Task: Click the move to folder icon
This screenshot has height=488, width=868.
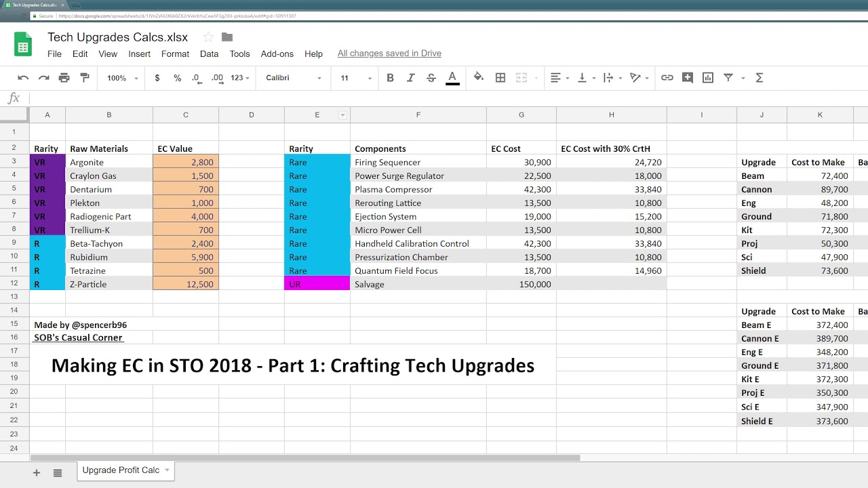Action: pyautogui.click(x=227, y=37)
